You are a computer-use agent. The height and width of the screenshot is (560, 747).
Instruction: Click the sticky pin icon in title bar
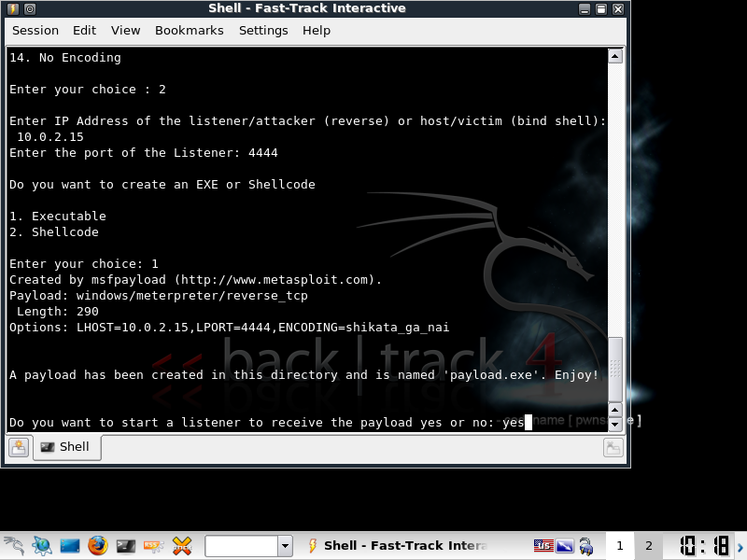30,8
